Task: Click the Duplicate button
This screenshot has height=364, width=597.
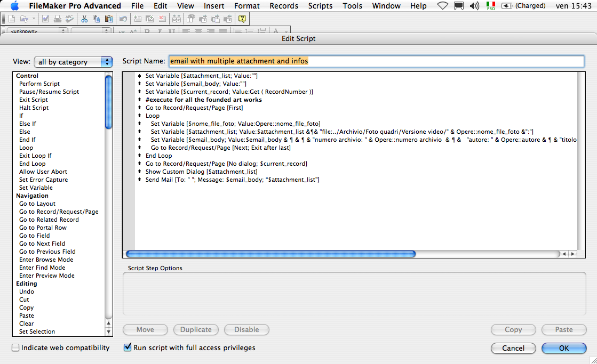Action: click(x=196, y=329)
